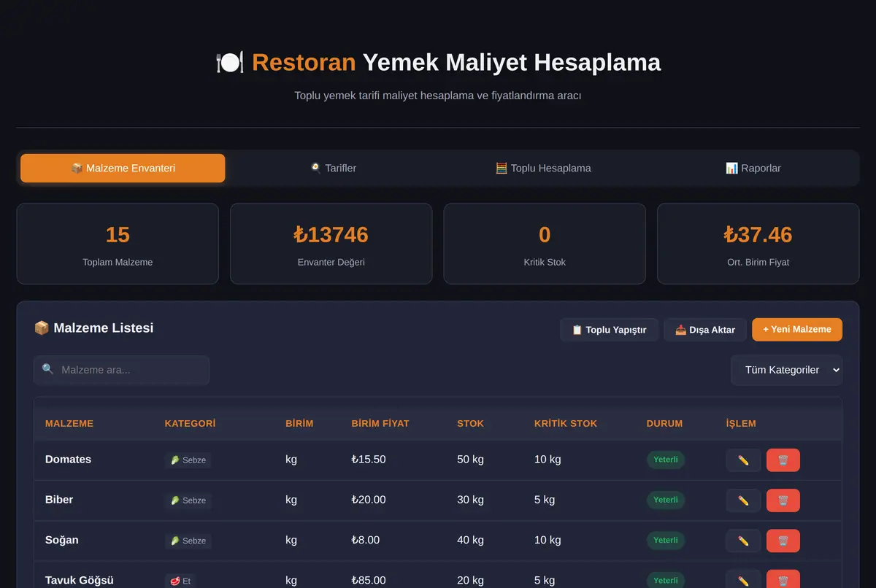Image resolution: width=876 pixels, height=588 pixels.
Task: Edit Soğan via its pencil icon
Action: point(743,541)
